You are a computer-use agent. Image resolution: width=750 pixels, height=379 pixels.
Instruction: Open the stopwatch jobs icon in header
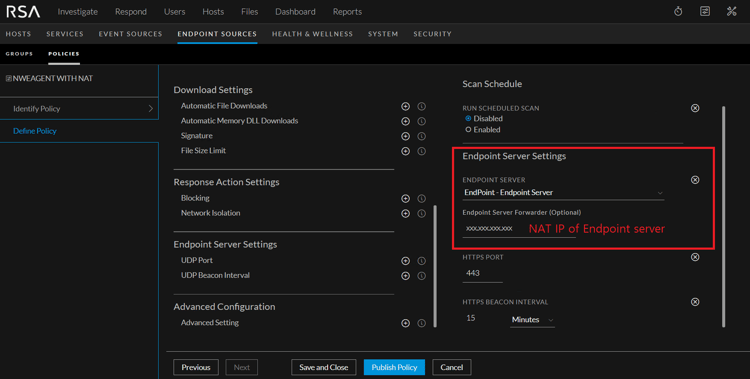coord(678,11)
